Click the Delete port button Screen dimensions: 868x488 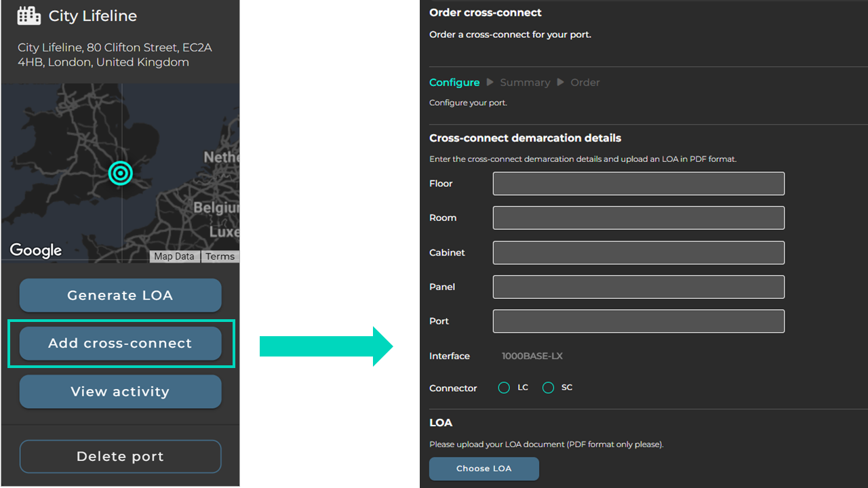tap(121, 457)
